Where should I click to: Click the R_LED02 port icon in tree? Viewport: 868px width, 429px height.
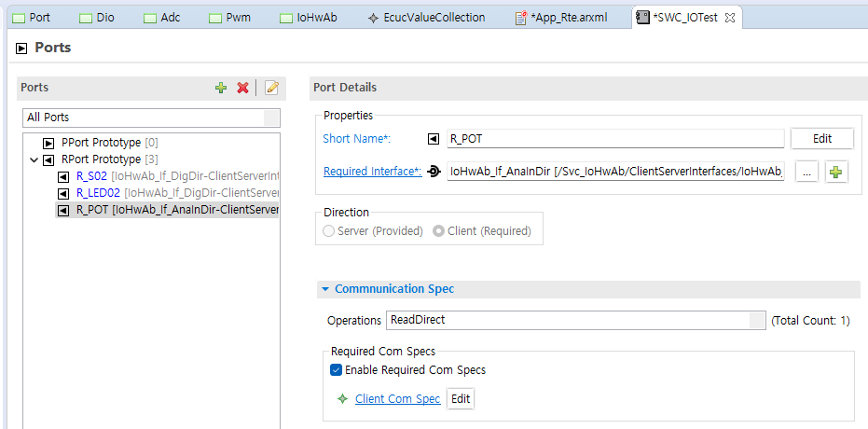tap(64, 193)
